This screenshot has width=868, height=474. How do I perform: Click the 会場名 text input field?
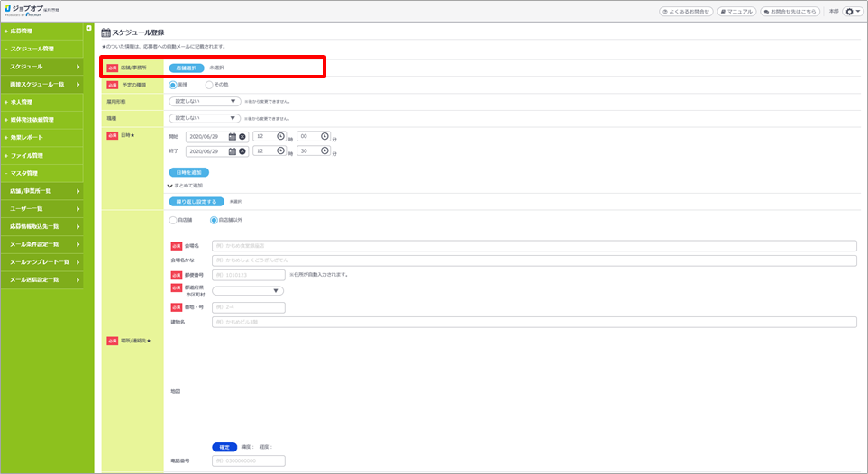[x=534, y=245]
